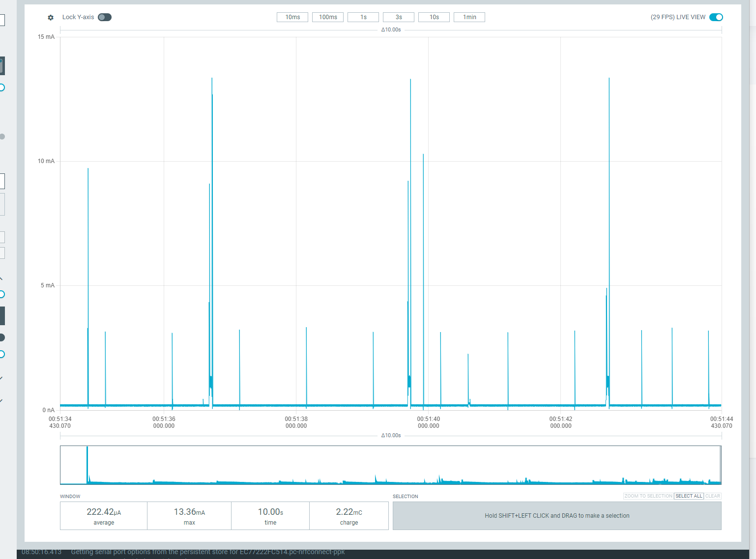Screen dimensions: 756x559
Task: Click the 00:51:42 time axis label
Action: point(561,422)
